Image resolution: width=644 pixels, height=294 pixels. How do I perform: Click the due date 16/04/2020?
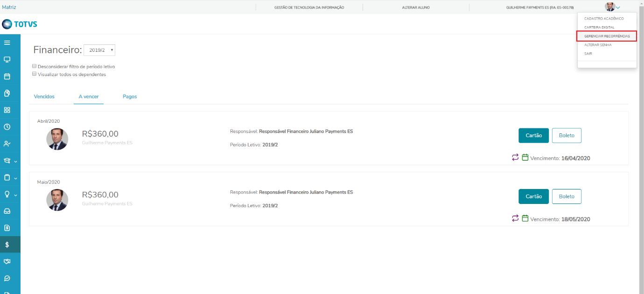[x=576, y=158]
